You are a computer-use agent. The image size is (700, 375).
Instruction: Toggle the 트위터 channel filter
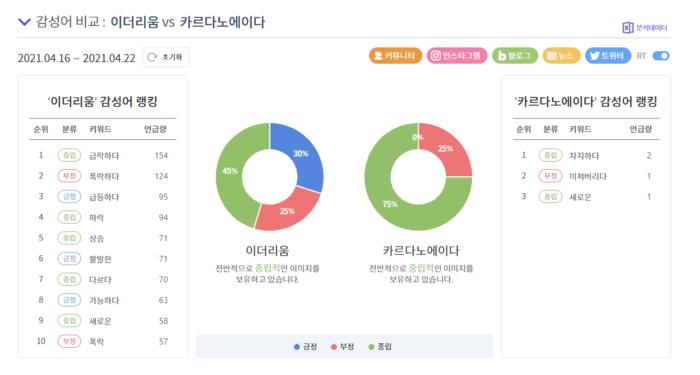[608, 56]
